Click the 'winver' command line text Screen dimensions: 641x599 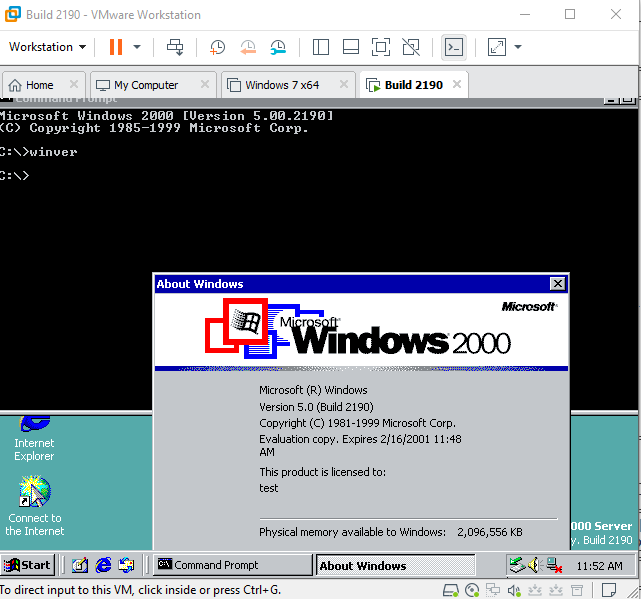(x=53, y=152)
